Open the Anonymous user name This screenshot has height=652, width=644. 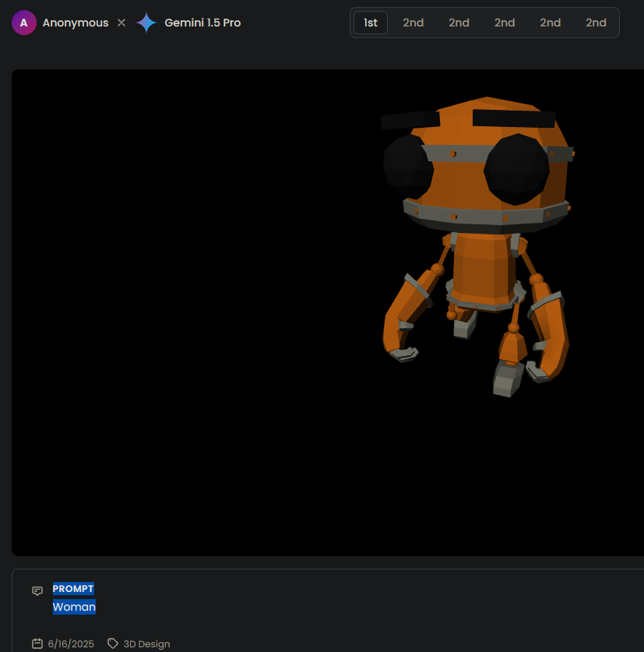pyautogui.click(x=76, y=23)
